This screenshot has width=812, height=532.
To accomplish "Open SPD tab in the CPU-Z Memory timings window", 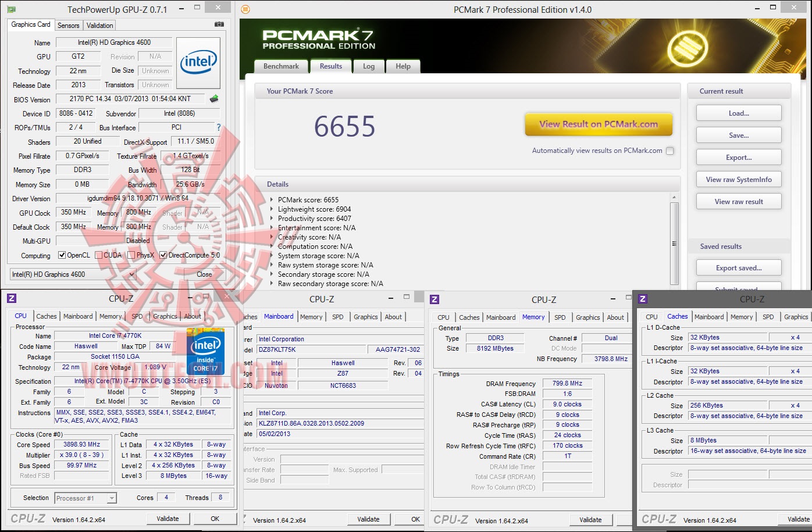I will point(560,317).
